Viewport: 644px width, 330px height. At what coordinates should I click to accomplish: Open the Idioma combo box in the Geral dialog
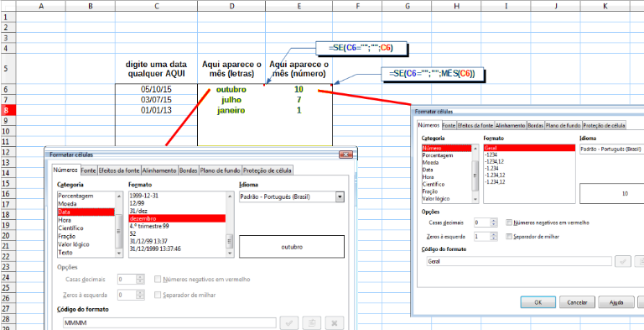tap(611, 149)
